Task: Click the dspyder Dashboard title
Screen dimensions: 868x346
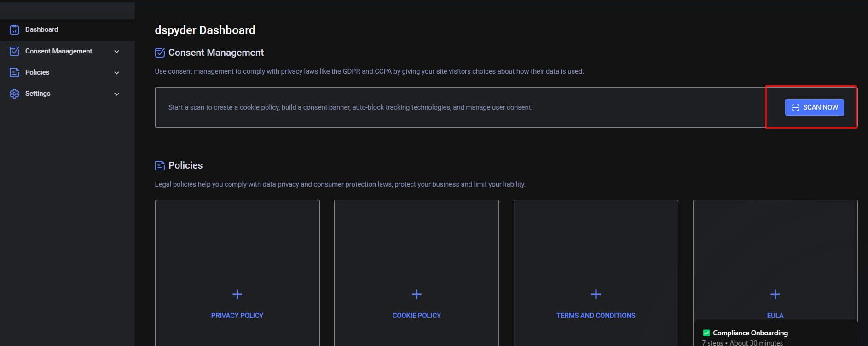Action: (205, 30)
